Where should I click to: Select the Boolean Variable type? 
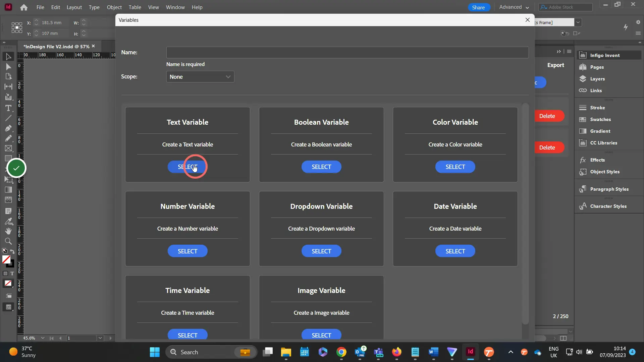321,167
